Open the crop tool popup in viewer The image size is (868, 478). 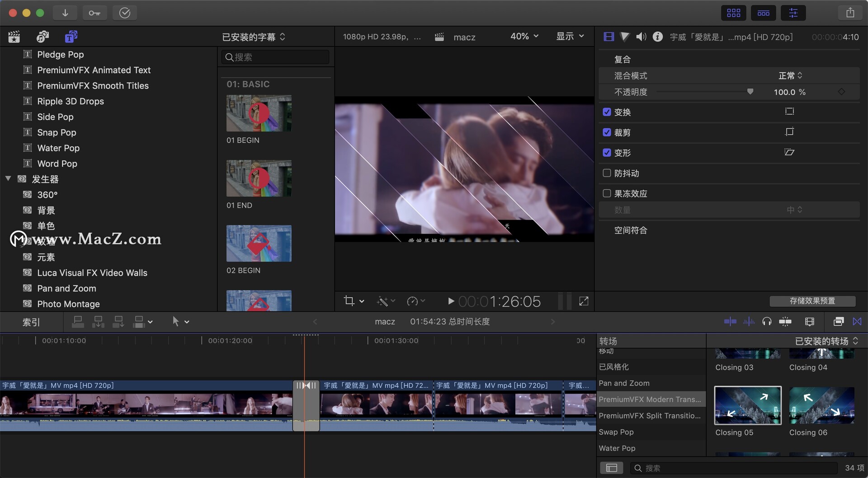354,301
